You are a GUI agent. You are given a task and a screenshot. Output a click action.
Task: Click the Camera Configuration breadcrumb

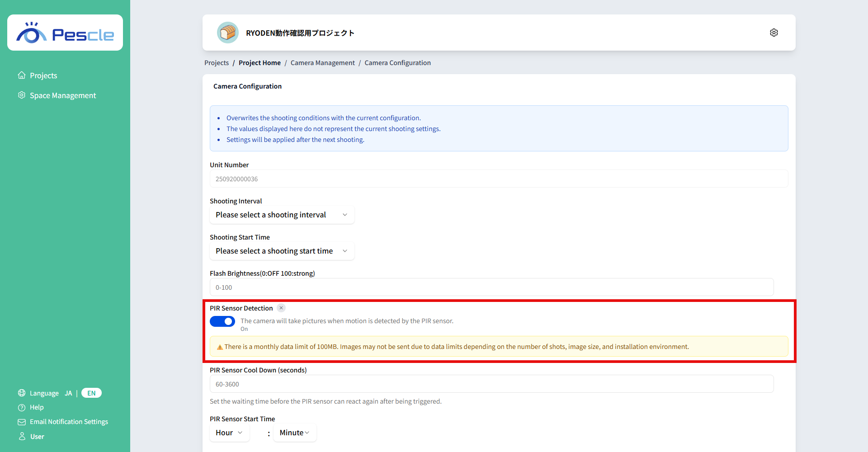point(398,63)
